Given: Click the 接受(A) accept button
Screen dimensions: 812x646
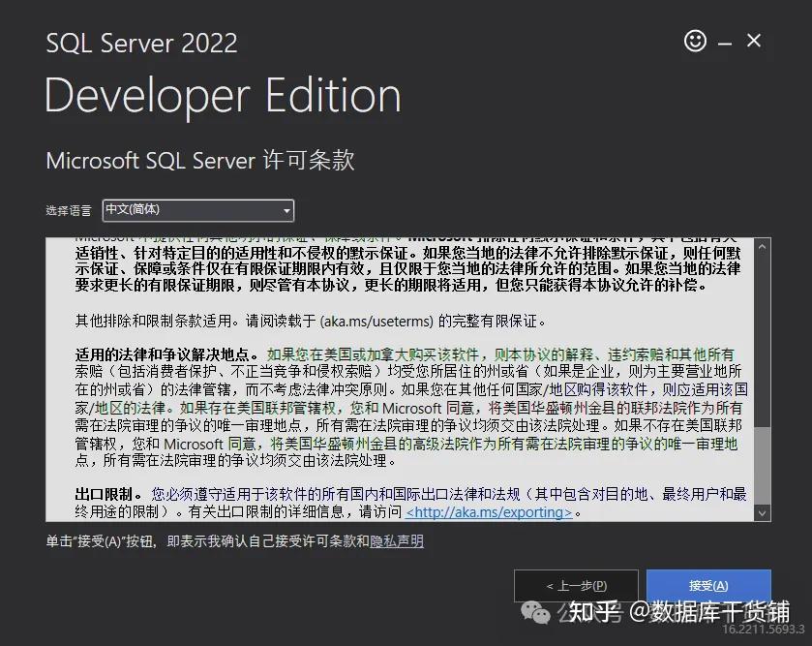Looking at the screenshot, I should [x=710, y=585].
